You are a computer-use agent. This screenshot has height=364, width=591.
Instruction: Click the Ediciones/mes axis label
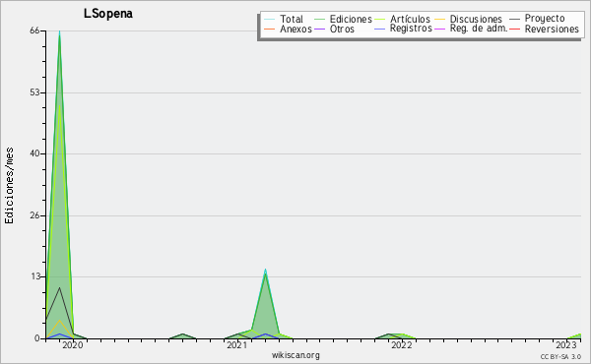9,186
